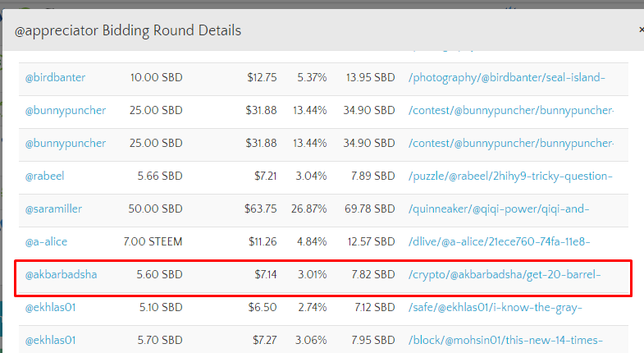Visit the @rabeel profile link
Screen dimensions: 644x353
45,176
